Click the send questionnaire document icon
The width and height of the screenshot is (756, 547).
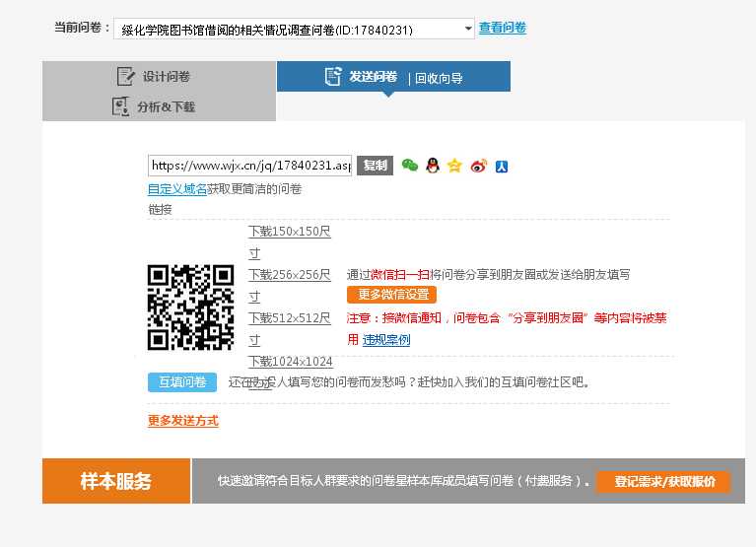pyautogui.click(x=333, y=76)
